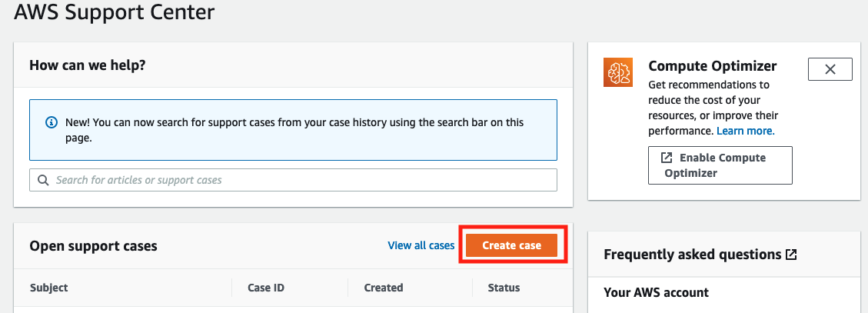Click the Status column header
The width and height of the screenshot is (868, 313).
(x=504, y=288)
